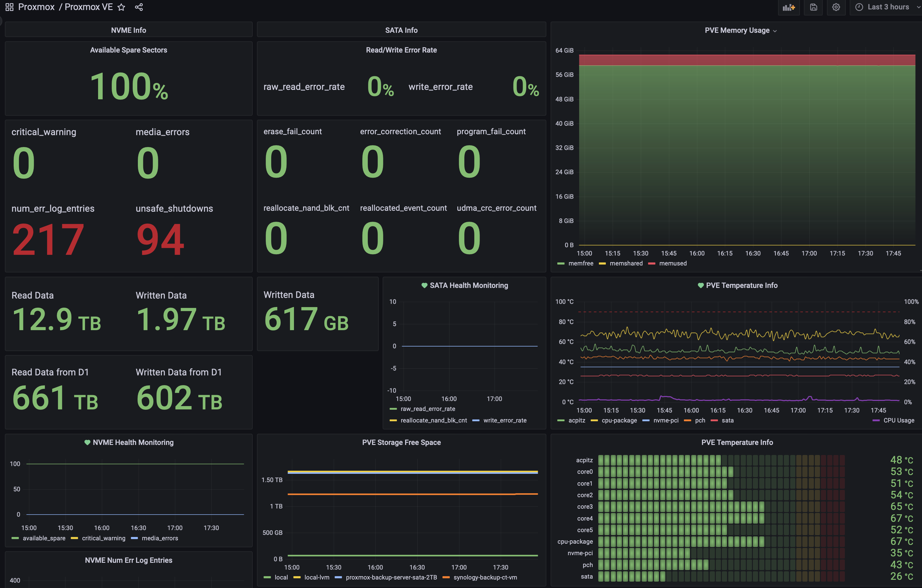The image size is (922, 588).
Task: Collapse the NVME Info row
Action: tap(128, 30)
